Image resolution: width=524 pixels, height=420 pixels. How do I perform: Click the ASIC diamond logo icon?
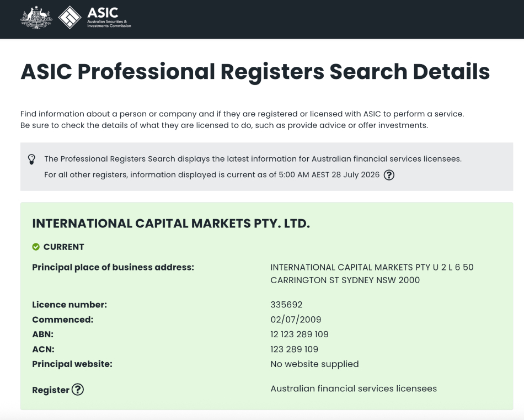click(69, 18)
